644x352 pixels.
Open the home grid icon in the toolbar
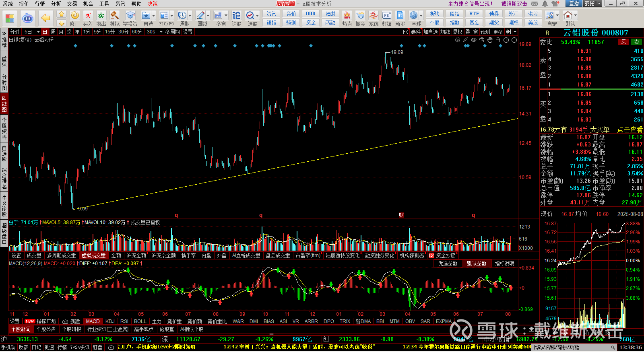10,18
